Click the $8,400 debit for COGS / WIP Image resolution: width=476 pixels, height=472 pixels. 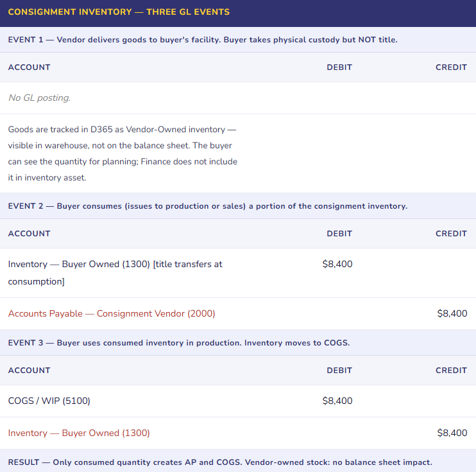click(x=337, y=401)
